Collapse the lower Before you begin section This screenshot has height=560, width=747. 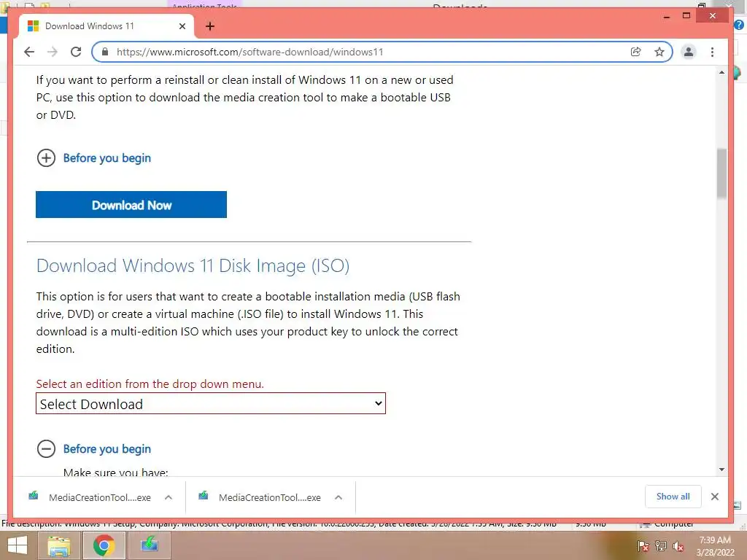tap(46, 448)
